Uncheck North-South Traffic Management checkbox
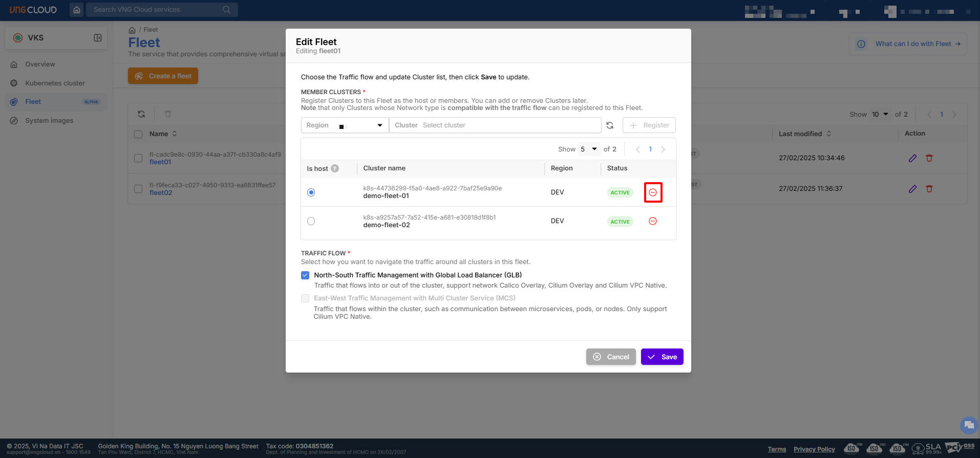 point(305,275)
